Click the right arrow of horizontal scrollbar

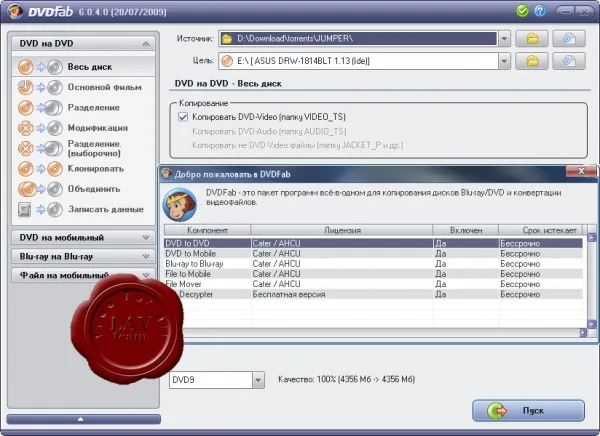(x=583, y=333)
